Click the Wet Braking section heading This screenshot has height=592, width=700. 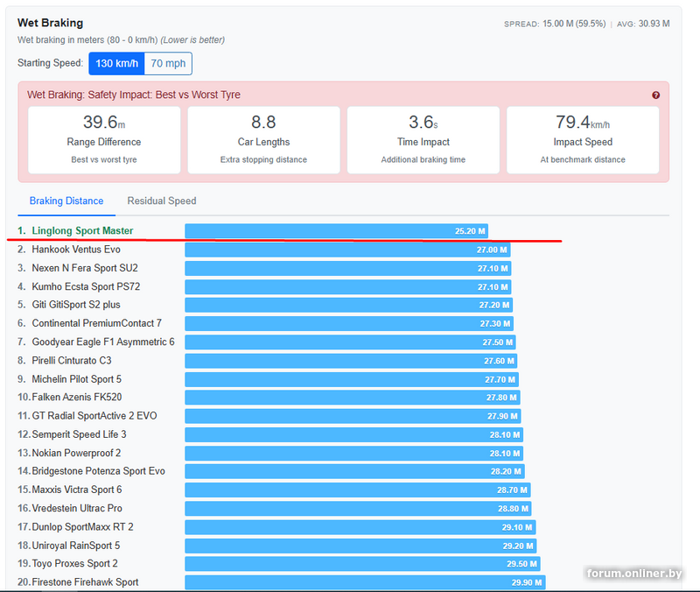(x=51, y=23)
